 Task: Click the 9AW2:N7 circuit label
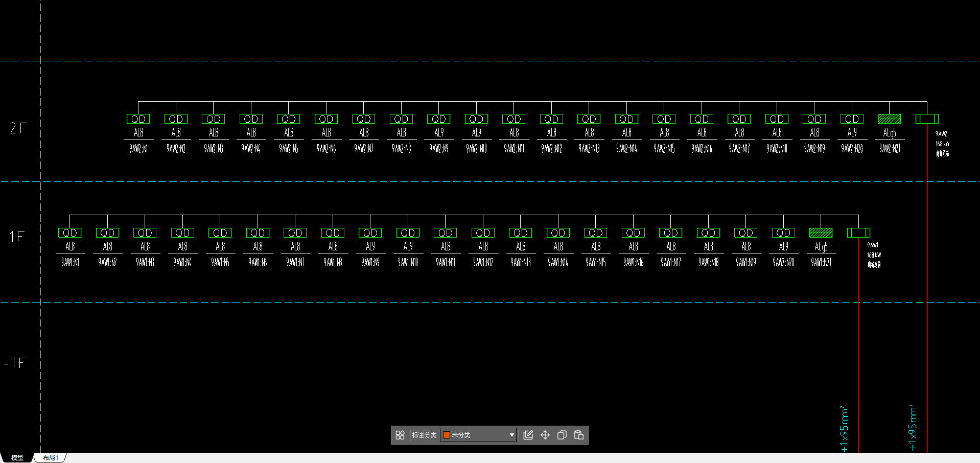[x=364, y=149]
